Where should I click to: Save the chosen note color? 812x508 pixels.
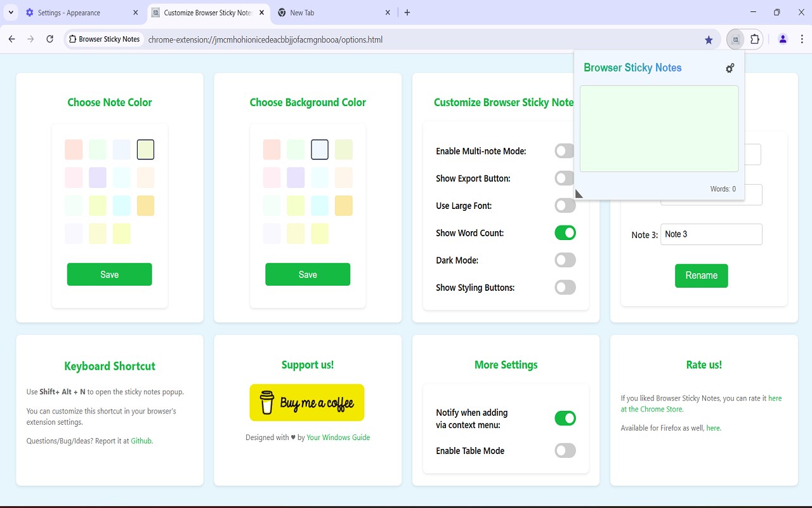(110, 274)
